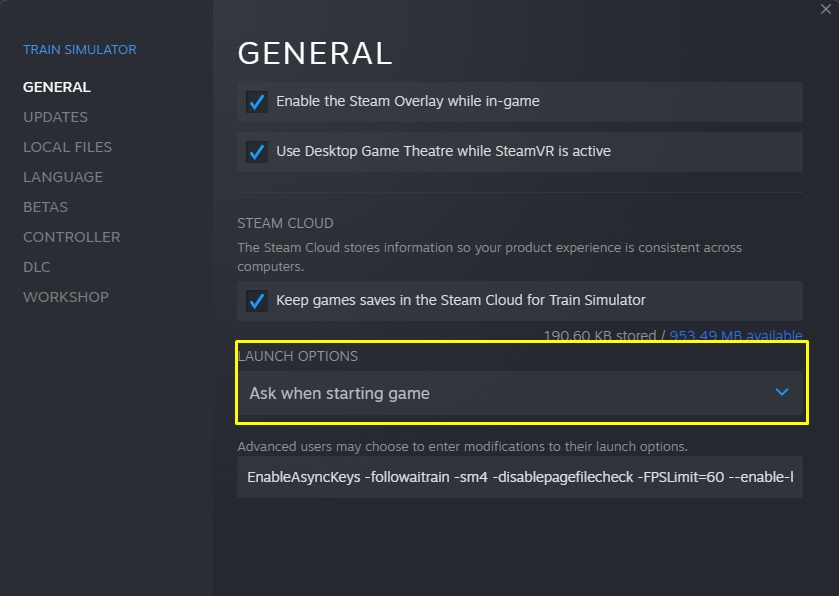Toggle the Steam Overlay while in-game checkbox
The height and width of the screenshot is (596, 839).
257,102
